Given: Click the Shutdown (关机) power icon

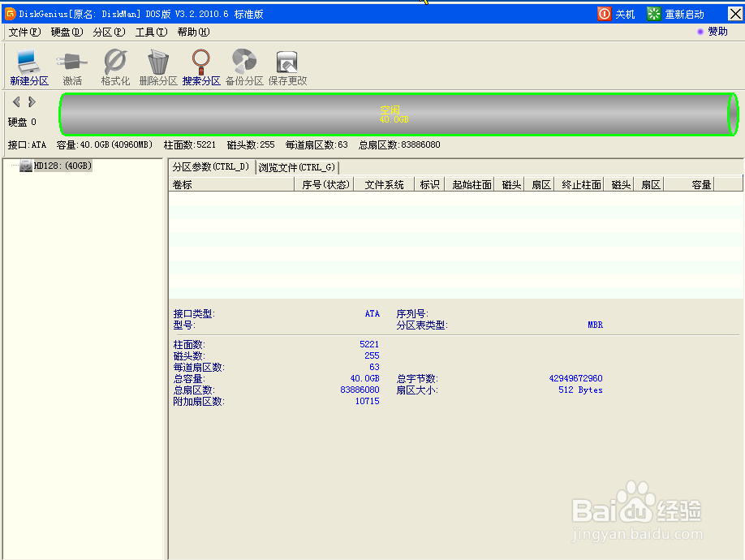Looking at the screenshot, I should (x=604, y=14).
